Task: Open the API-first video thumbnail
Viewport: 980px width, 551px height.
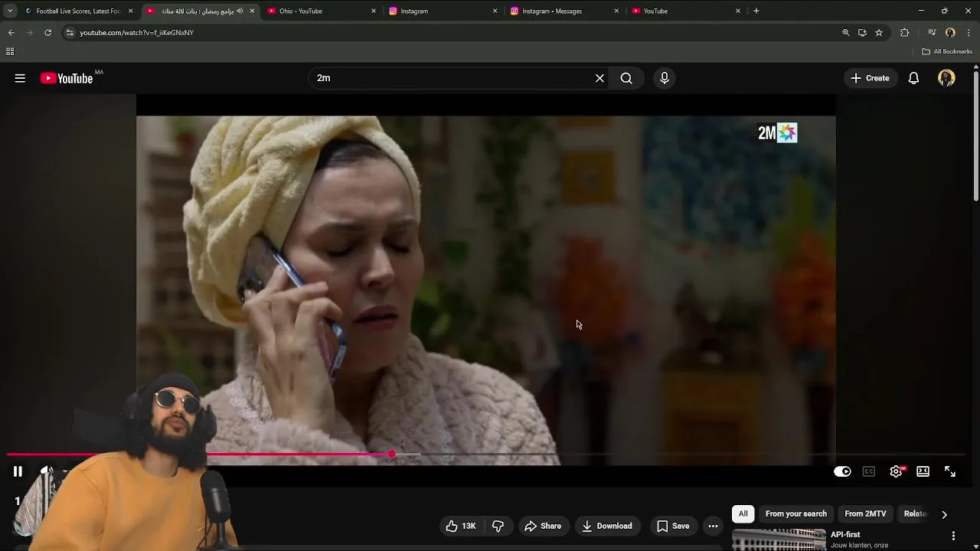Action: tap(779, 540)
